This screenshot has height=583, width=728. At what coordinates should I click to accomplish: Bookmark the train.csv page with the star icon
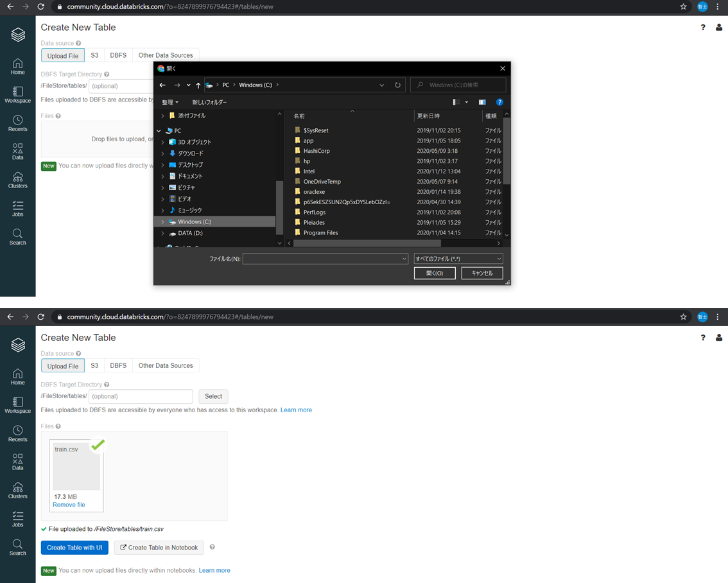[x=683, y=317]
